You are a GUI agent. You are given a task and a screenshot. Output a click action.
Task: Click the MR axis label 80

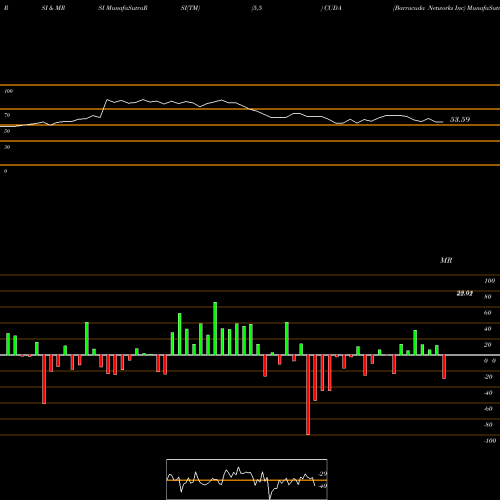pyautogui.click(x=488, y=297)
